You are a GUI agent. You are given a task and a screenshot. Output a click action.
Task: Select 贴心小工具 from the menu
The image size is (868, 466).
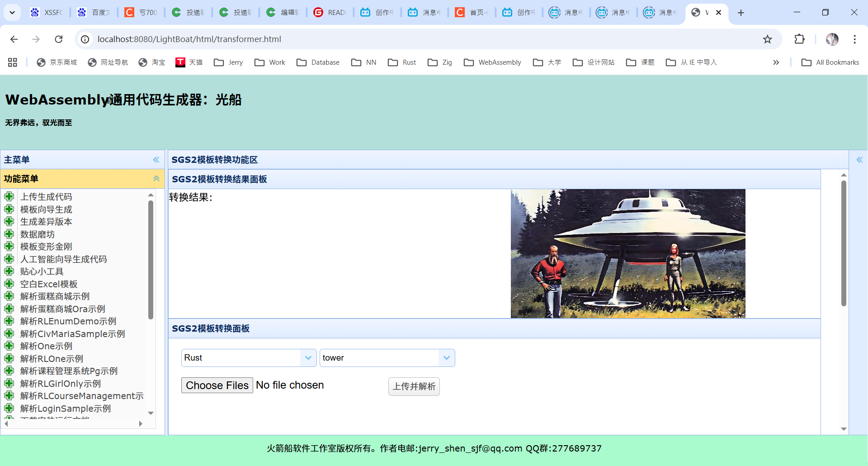(42, 271)
